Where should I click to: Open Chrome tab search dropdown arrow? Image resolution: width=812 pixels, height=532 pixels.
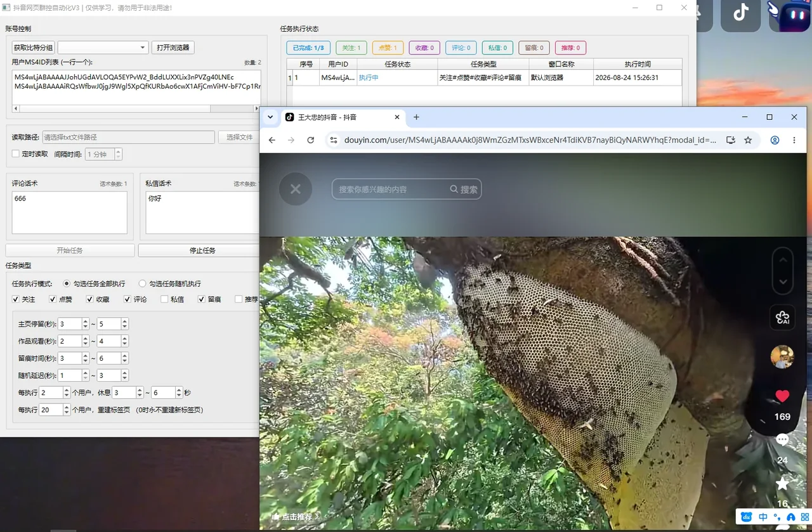[270, 117]
